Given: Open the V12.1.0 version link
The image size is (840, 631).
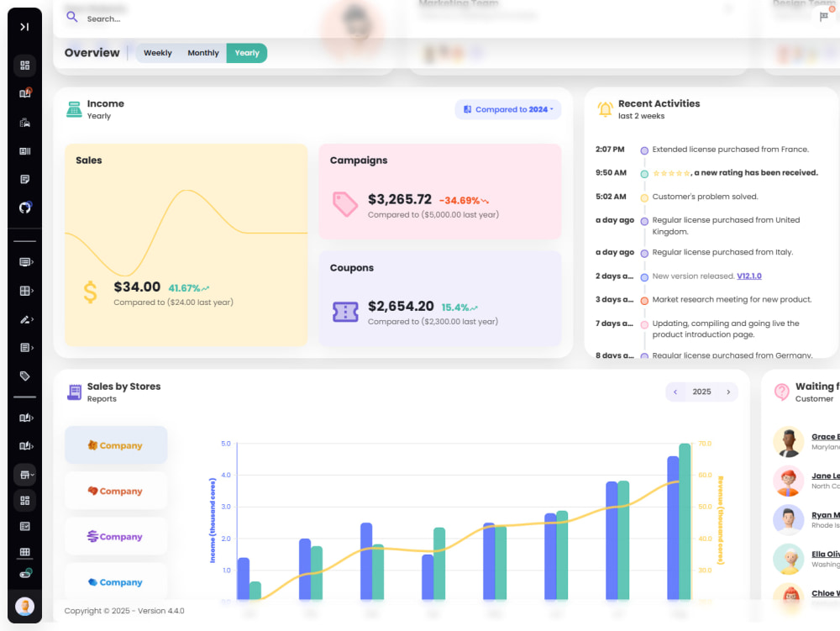Looking at the screenshot, I should (x=749, y=276).
